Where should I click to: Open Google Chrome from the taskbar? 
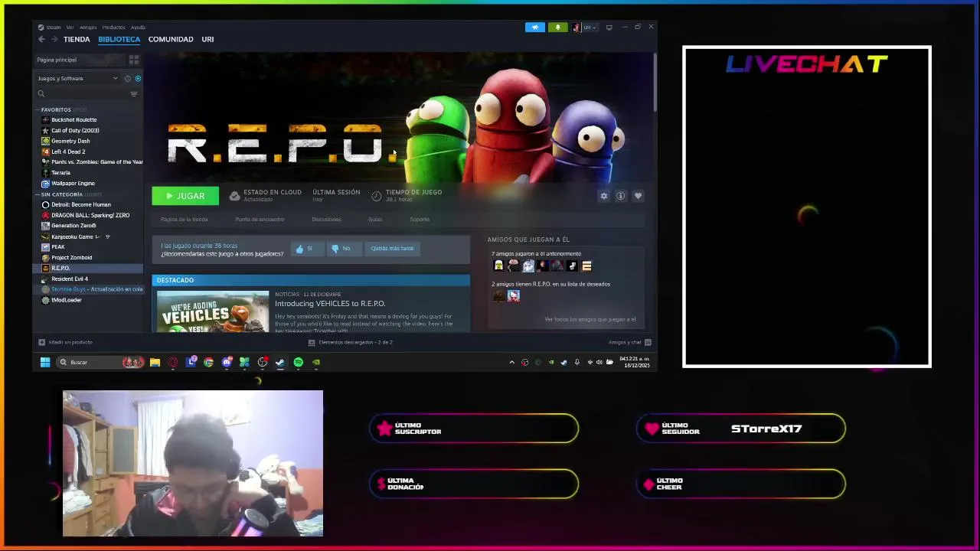point(208,362)
